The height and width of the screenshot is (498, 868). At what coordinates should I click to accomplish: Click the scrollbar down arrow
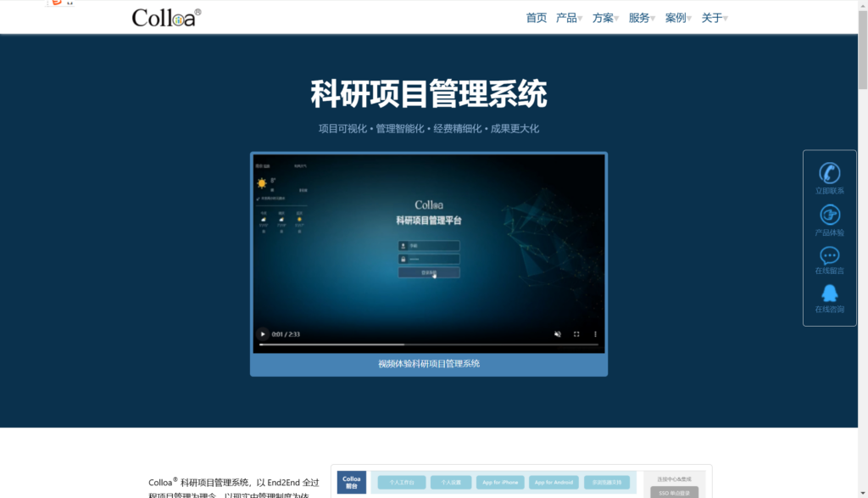[863, 493]
